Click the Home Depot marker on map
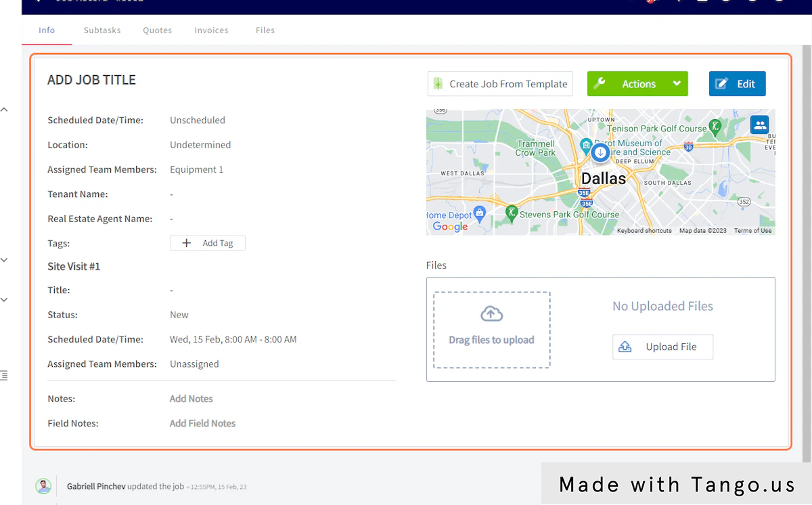 click(479, 213)
